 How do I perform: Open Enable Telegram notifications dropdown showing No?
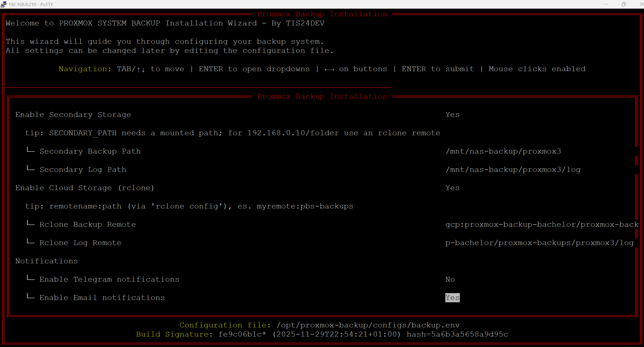point(450,279)
